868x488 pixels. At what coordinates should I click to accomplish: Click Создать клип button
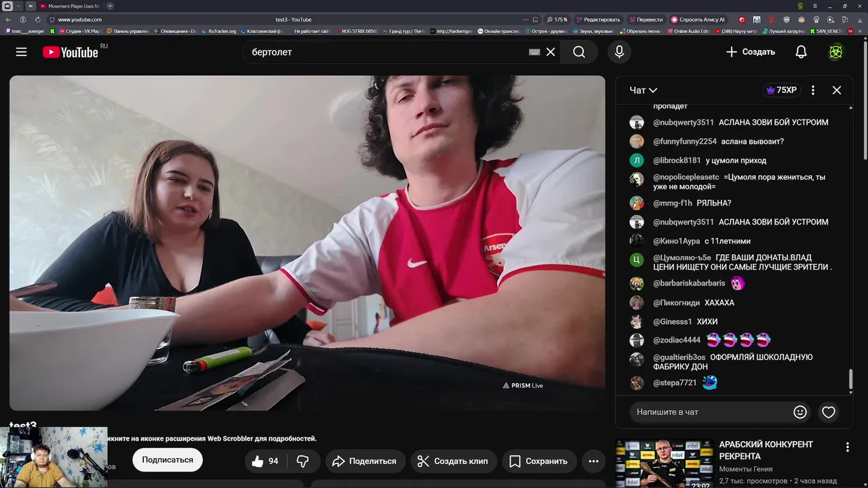click(x=454, y=461)
